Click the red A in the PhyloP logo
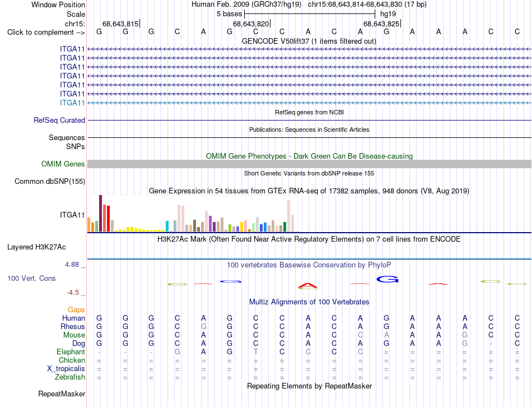532x407 pixels. click(308, 286)
